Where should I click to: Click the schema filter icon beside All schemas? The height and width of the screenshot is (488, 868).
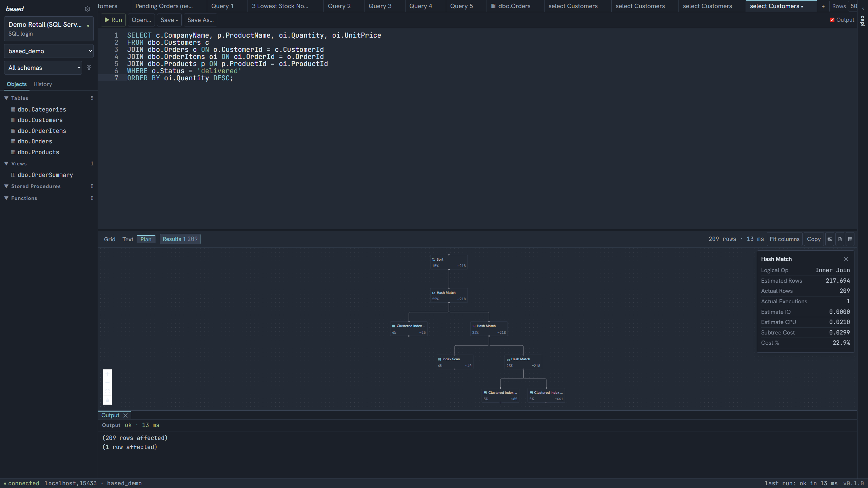[89, 67]
